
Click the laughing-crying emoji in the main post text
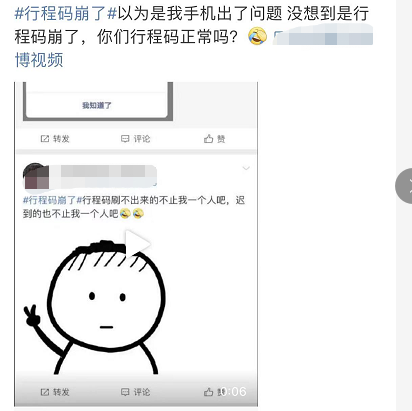click(x=257, y=36)
